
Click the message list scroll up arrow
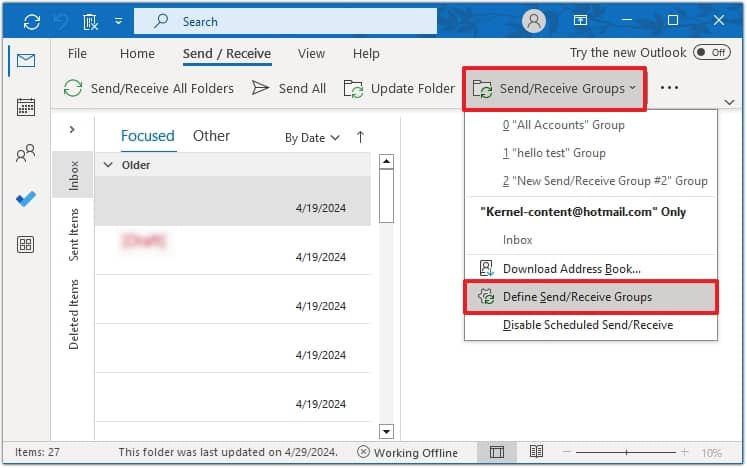pyautogui.click(x=386, y=162)
